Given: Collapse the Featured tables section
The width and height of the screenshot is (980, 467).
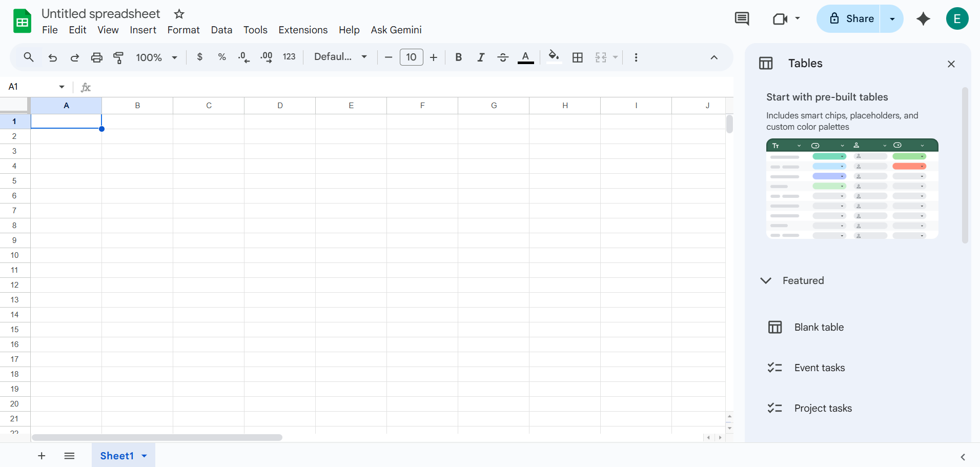Looking at the screenshot, I should tap(765, 280).
